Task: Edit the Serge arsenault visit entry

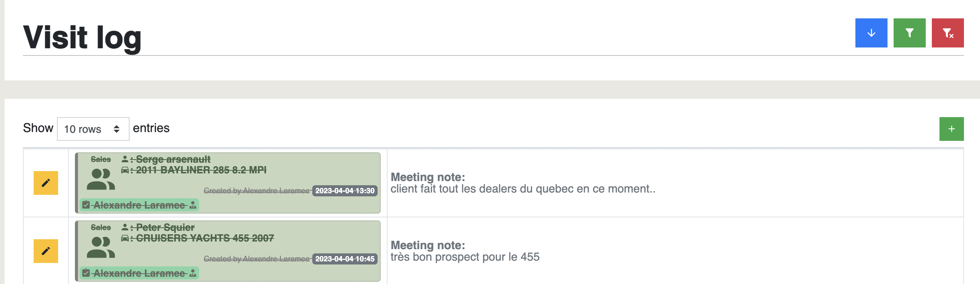Action: [x=46, y=183]
